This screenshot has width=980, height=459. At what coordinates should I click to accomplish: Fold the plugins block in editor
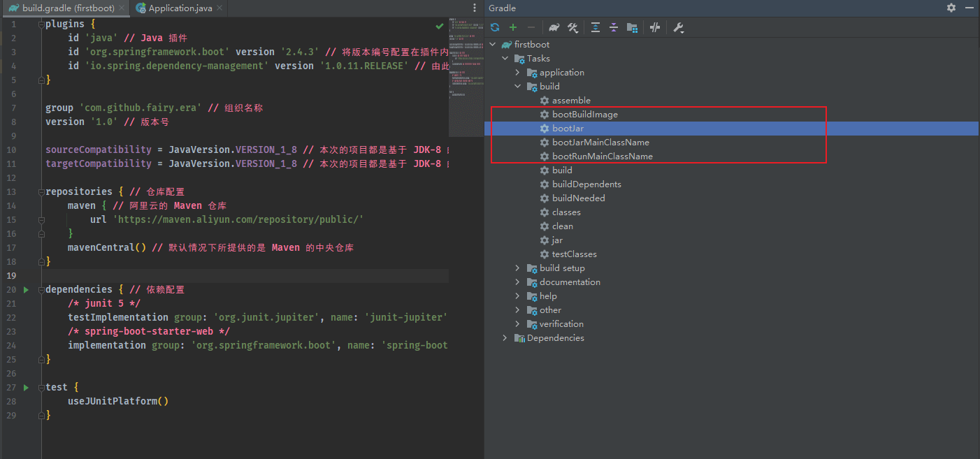pyautogui.click(x=41, y=24)
